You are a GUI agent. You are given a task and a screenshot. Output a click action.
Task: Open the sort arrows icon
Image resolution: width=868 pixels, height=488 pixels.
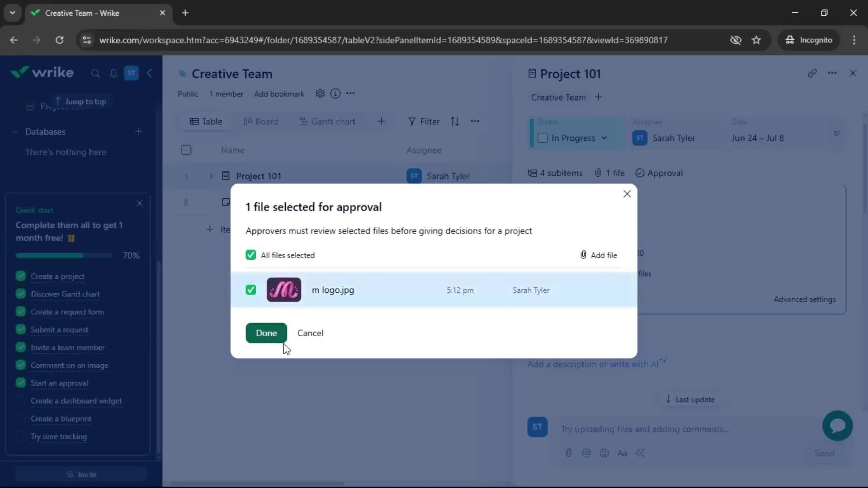[455, 121]
